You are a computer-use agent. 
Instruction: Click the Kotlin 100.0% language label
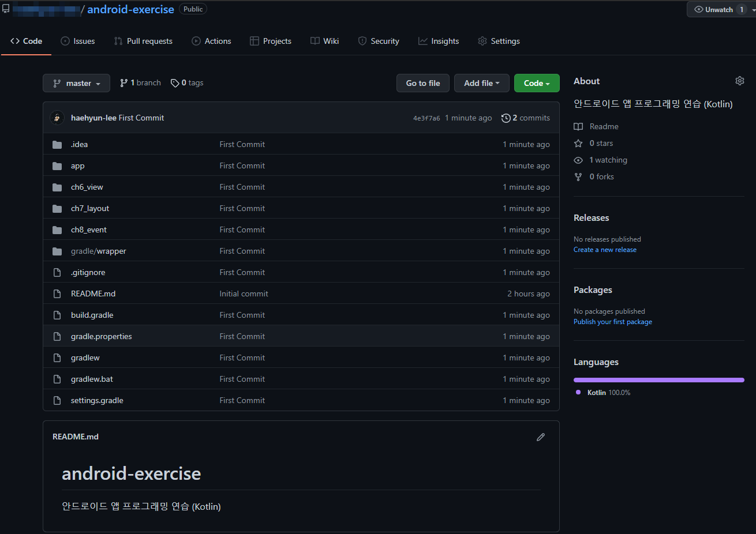click(609, 393)
